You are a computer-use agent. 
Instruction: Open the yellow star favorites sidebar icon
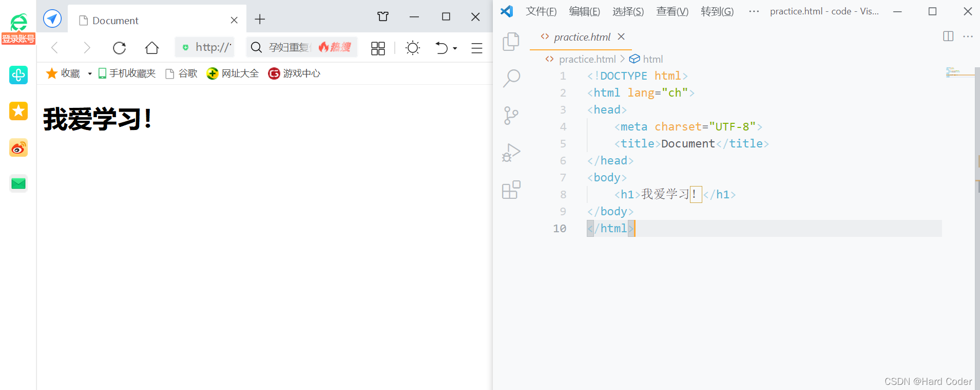point(18,111)
